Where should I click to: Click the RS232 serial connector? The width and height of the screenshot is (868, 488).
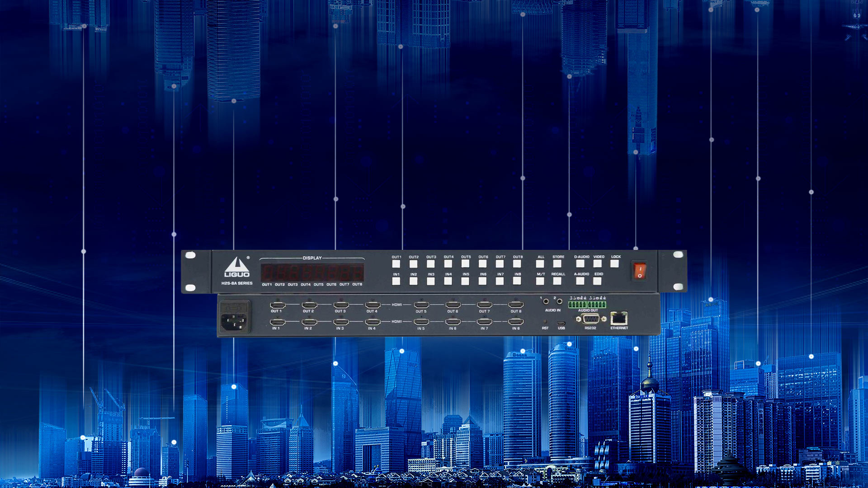[591, 319]
